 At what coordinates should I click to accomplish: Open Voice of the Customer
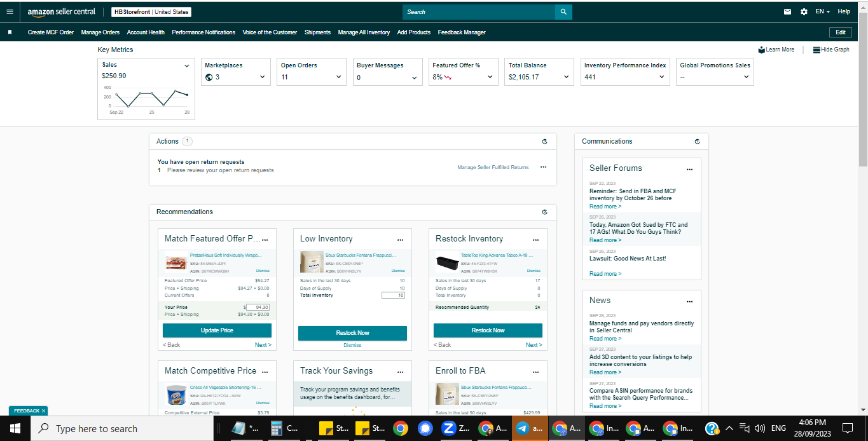[270, 32]
